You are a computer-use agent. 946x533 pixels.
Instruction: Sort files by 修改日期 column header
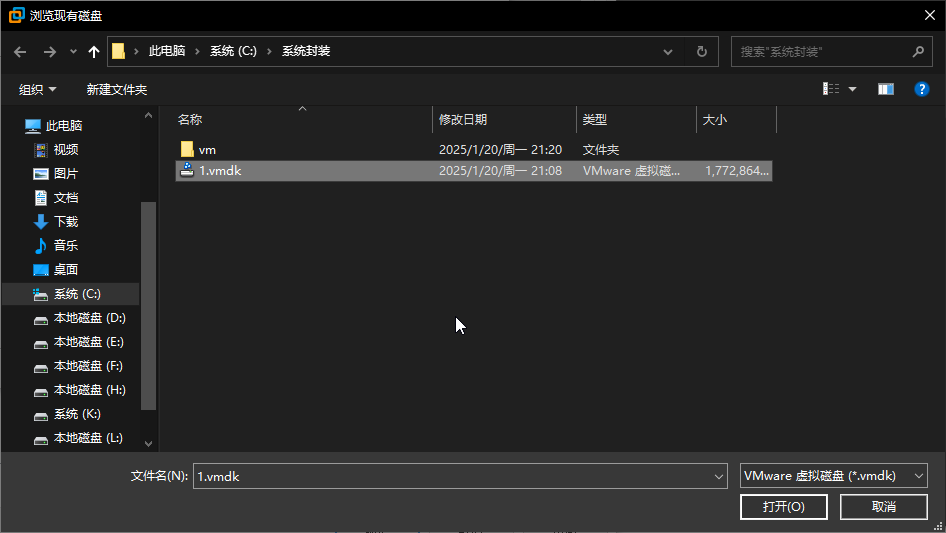tap(463, 120)
